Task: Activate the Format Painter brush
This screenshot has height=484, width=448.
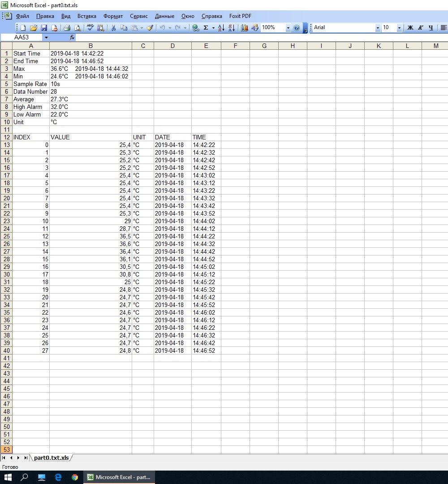Action: (x=150, y=28)
